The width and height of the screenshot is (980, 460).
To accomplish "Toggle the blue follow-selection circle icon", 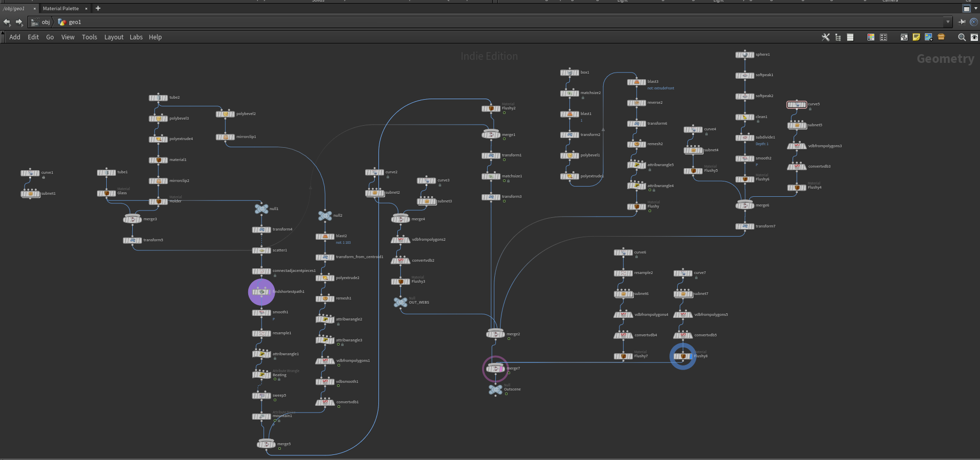I will (x=974, y=22).
